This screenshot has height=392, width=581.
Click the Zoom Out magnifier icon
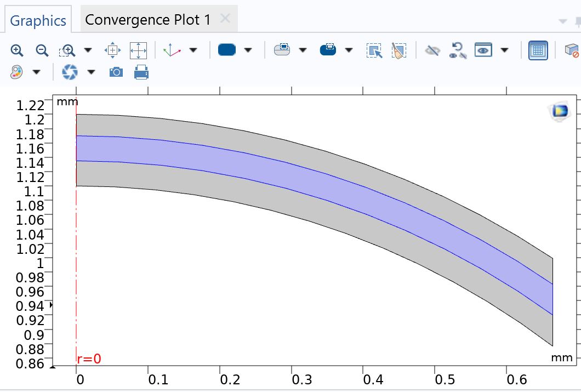click(42, 50)
